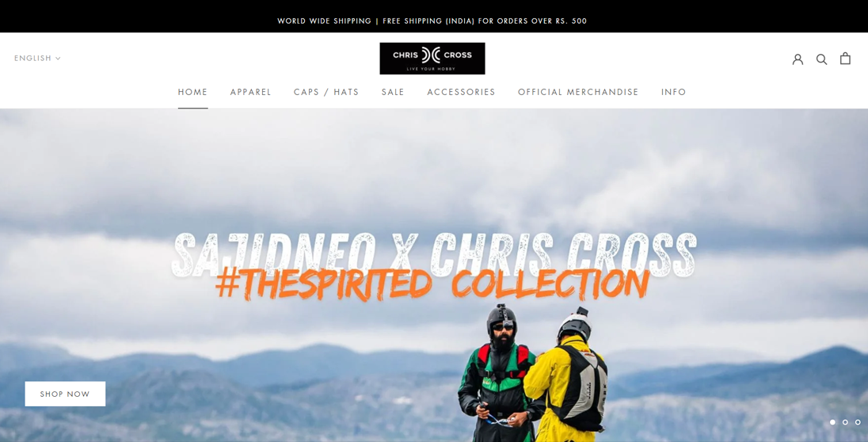Switch to the second slideshow dot
868x442 pixels.
click(x=845, y=422)
